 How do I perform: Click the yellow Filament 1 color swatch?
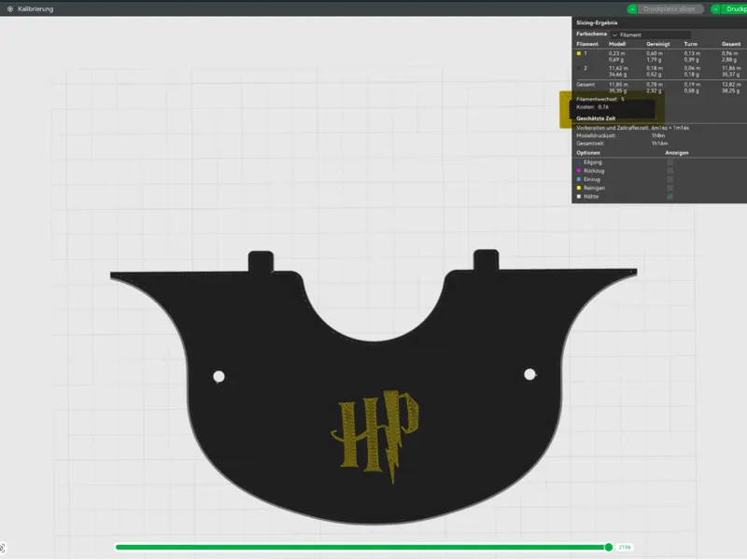coord(579,53)
